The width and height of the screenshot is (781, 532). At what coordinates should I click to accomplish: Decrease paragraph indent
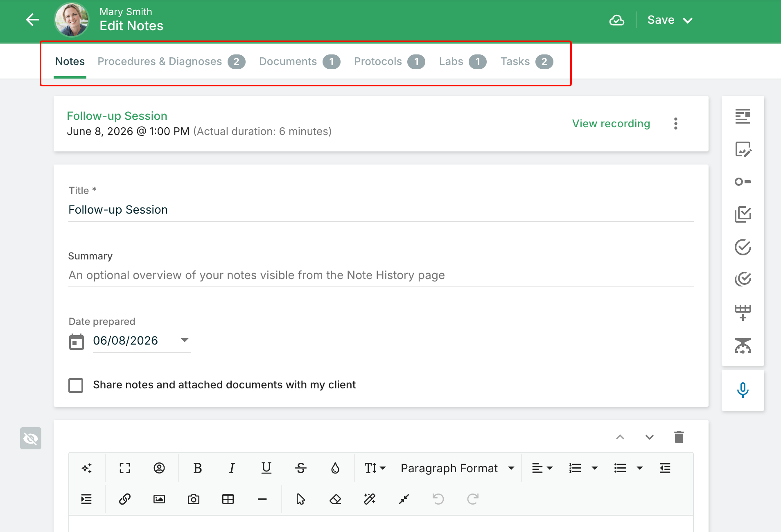tap(665, 468)
